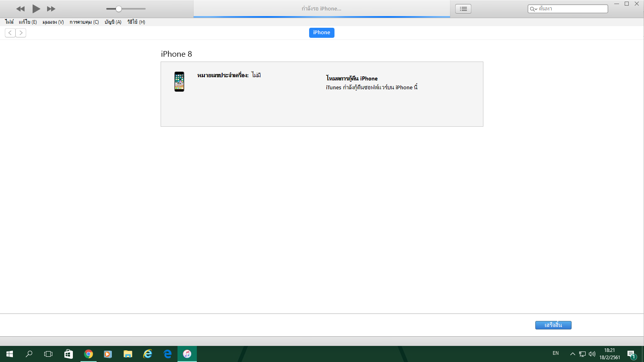Screen dimensions: 644x362
Task: Go forward with the right arrow button
Action: click(x=21, y=33)
